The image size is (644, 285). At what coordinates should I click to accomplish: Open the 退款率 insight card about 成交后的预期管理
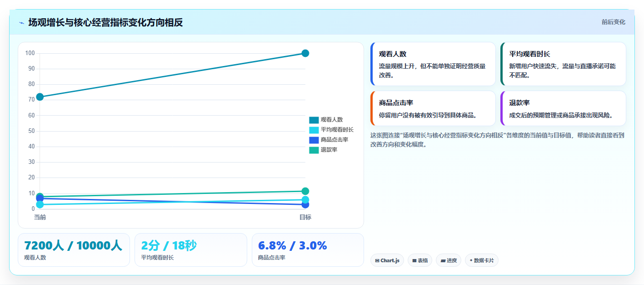563,108
